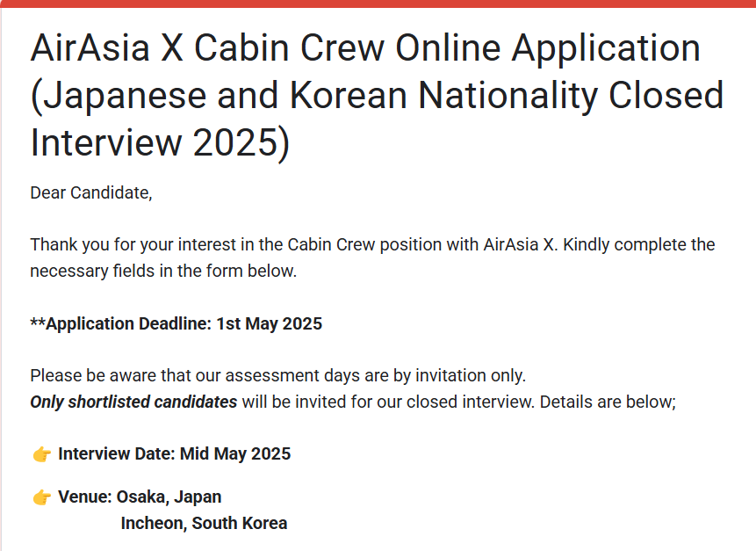Viewport: 756px width, 551px height.
Task: Click the red header bar atop the form
Action: (378, 4)
